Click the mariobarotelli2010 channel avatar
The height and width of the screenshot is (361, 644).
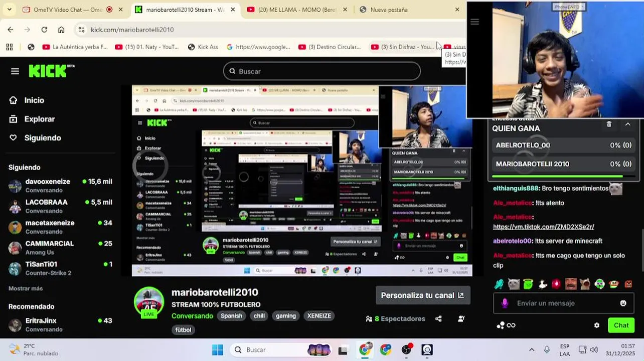pyautogui.click(x=149, y=302)
